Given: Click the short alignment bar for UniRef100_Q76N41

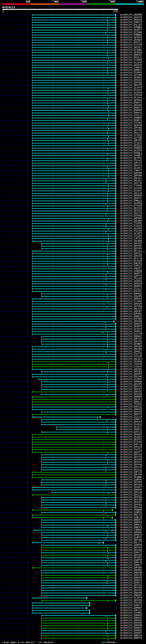Looking at the screenshot, I should [61, 613].
